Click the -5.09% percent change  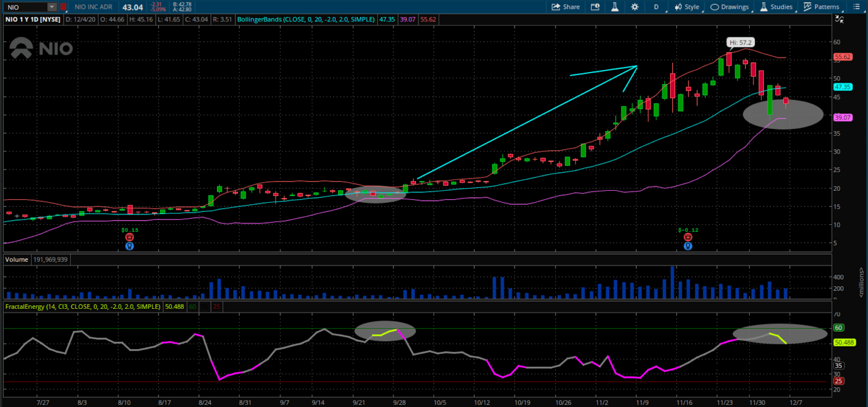click(x=158, y=10)
